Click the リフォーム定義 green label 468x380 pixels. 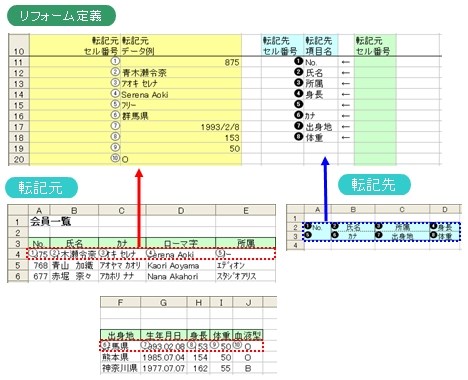pos(61,16)
